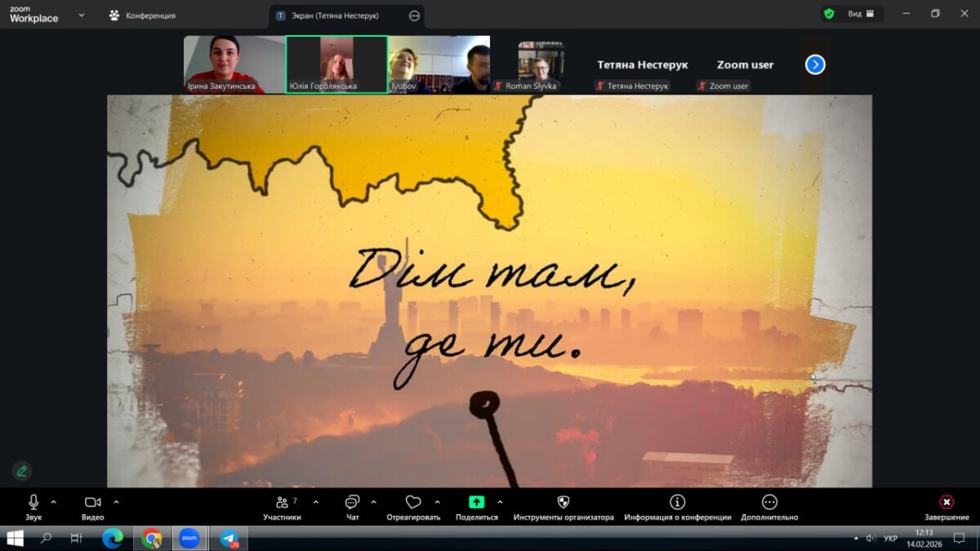Expand the Zoom Workplace dropdown chevron

(82, 15)
